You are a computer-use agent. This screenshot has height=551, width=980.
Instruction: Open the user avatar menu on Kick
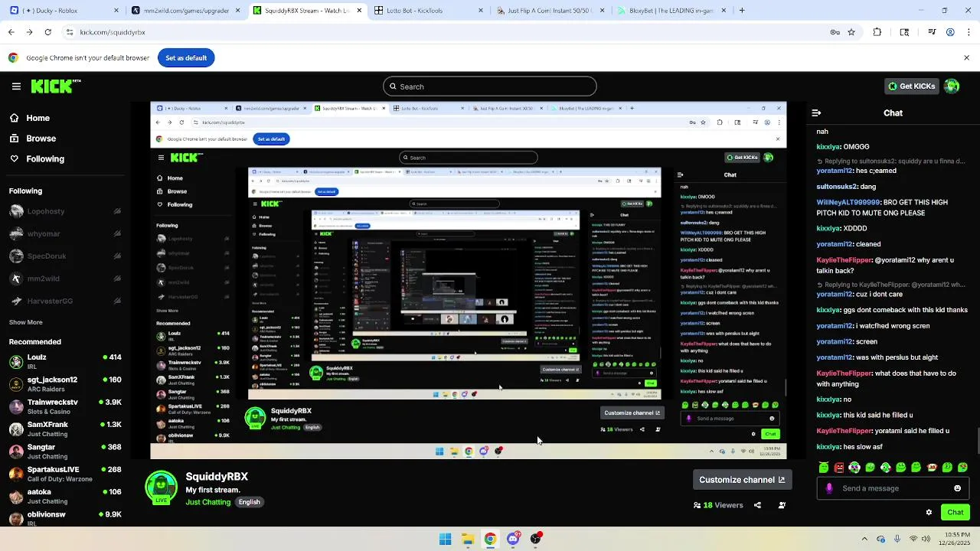952,86
